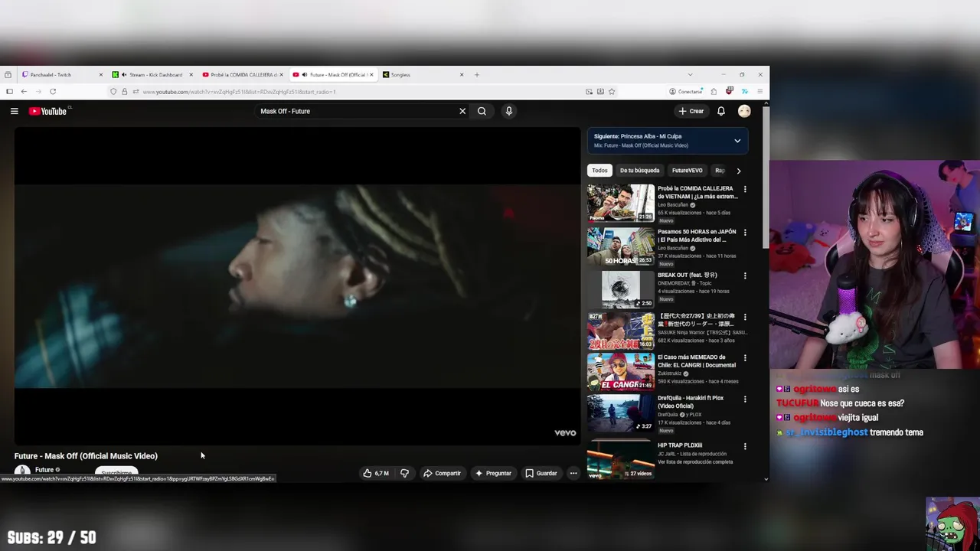Select the FutureVEVO filter chip

pos(687,171)
